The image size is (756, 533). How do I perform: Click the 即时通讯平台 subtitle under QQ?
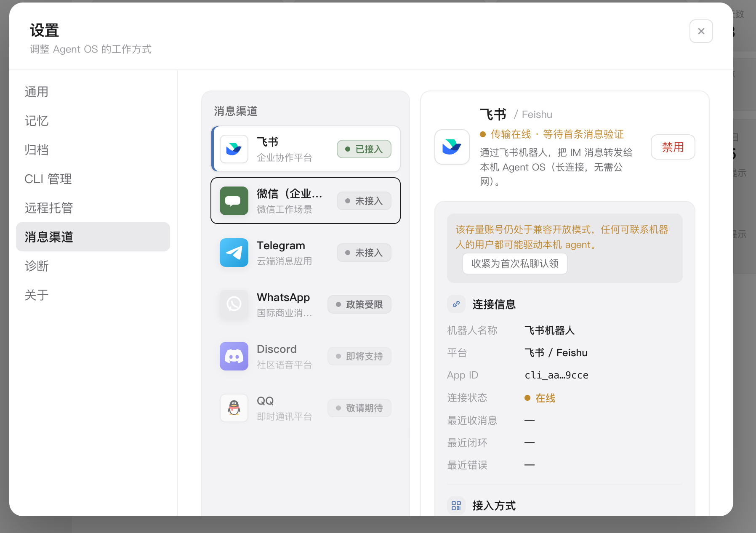click(x=285, y=416)
